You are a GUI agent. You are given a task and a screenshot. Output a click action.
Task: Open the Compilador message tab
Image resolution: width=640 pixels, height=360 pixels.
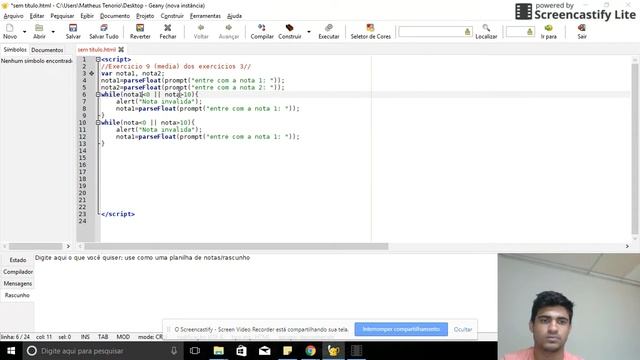pyautogui.click(x=18, y=272)
